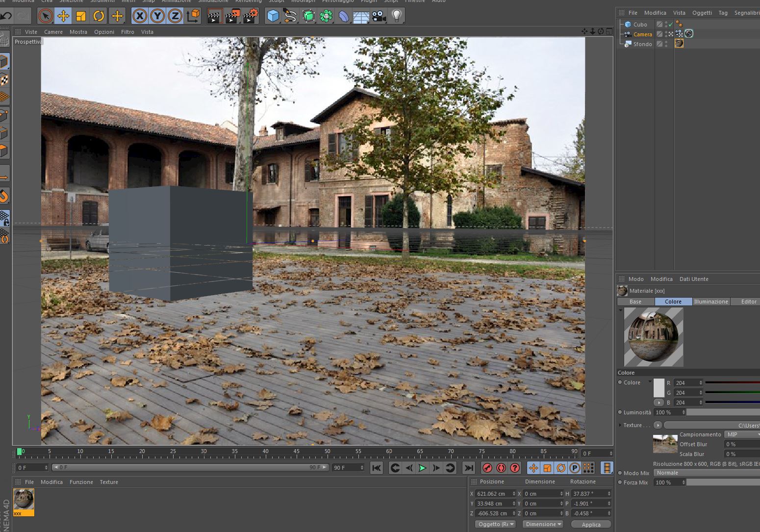Image resolution: width=760 pixels, height=532 pixels.
Task: Play the animation forward
Action: pyautogui.click(x=422, y=468)
